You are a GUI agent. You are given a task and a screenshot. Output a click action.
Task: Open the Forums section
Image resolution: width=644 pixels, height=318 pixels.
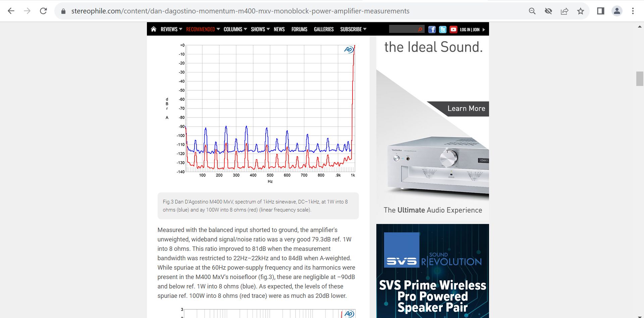[x=299, y=29]
